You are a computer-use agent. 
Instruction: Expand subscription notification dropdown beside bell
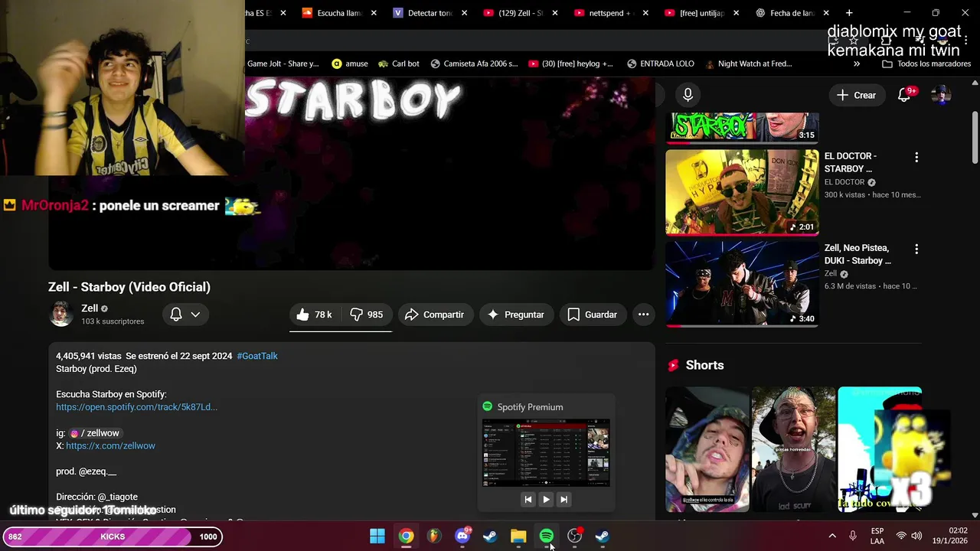point(195,315)
